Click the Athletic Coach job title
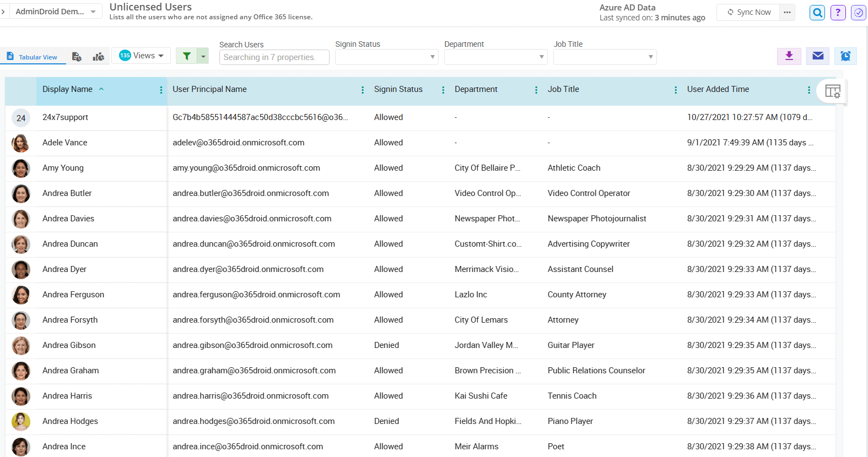The width and height of the screenshot is (868, 457). point(574,168)
